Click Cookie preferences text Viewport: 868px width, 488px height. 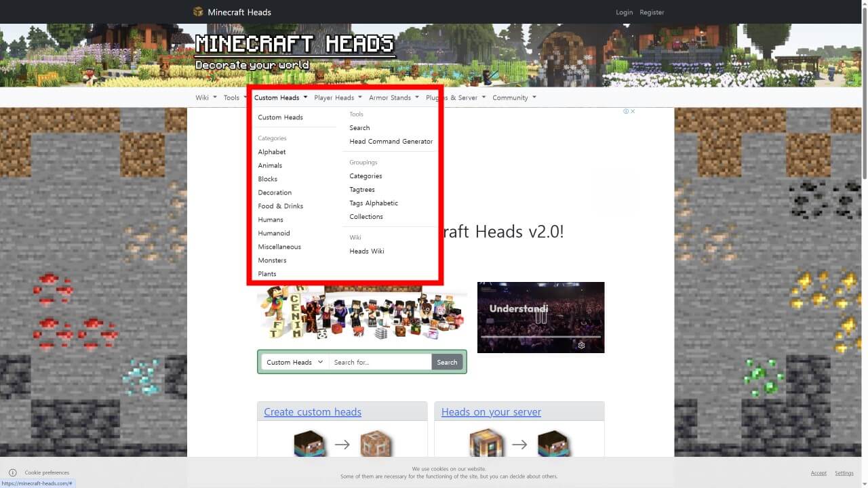[x=47, y=472]
